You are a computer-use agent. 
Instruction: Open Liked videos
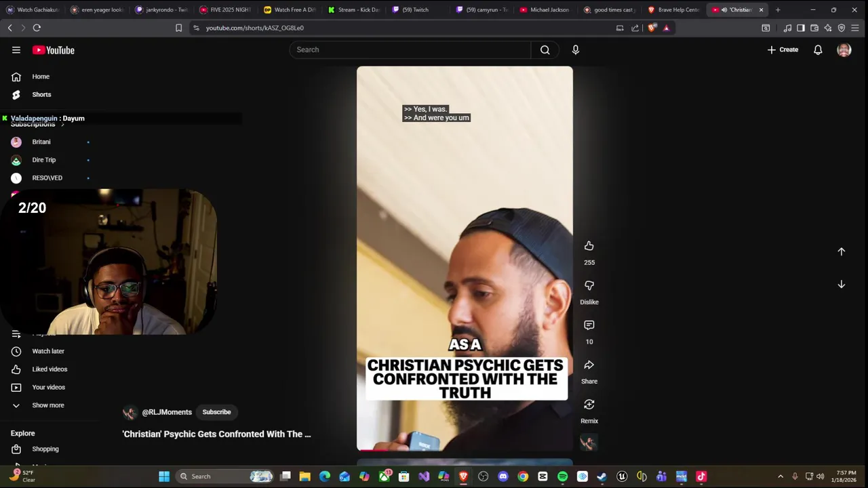[49, 369]
